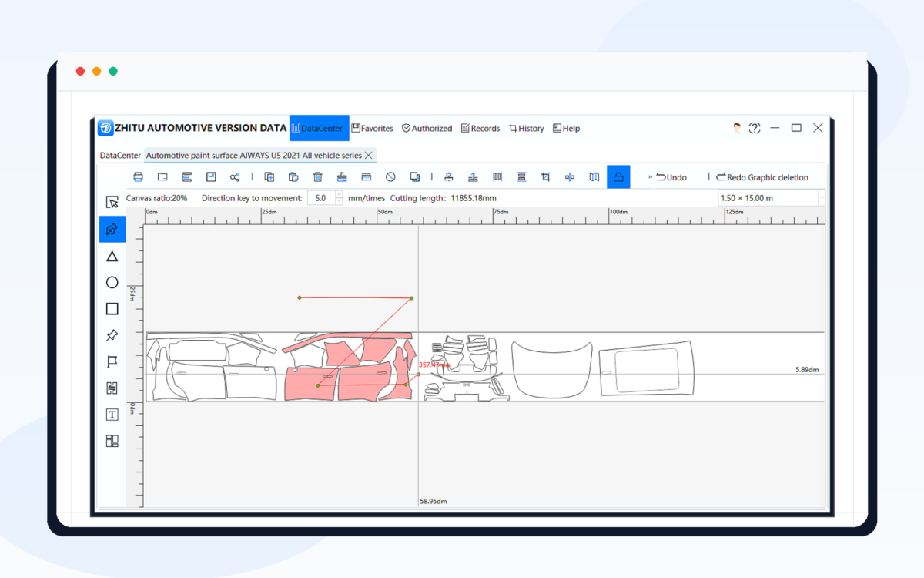
Task: Open the 1.50 × 15.00 m size dropdown
Action: pyautogui.click(x=772, y=198)
